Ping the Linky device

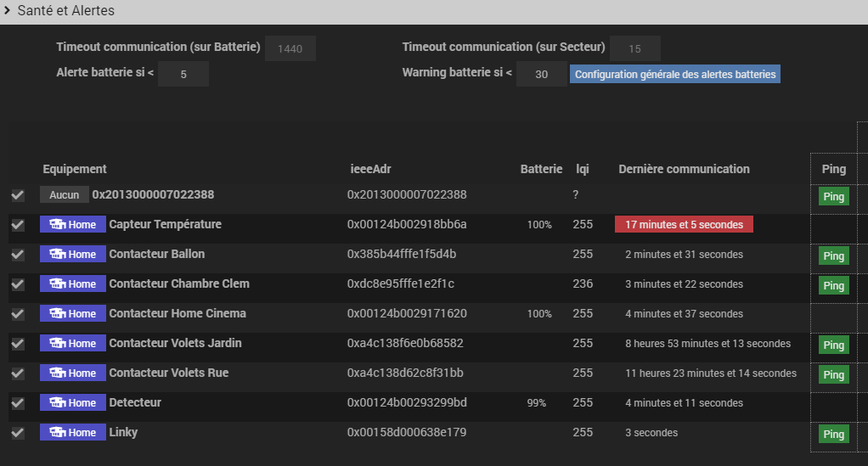(x=833, y=434)
